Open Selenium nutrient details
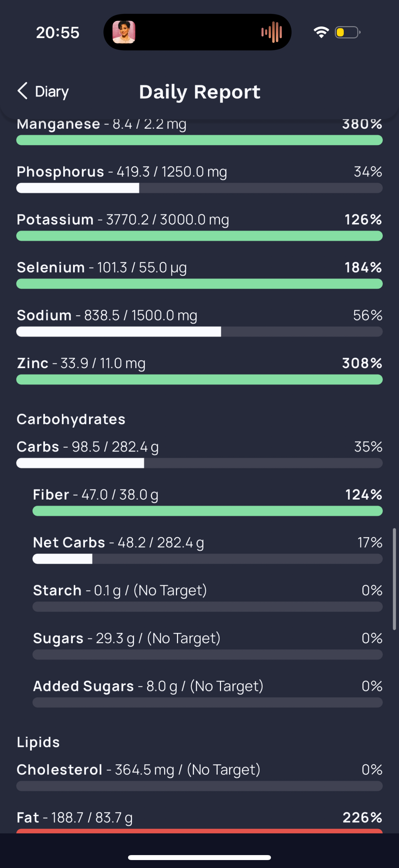Image resolution: width=399 pixels, height=868 pixels. coord(199,275)
